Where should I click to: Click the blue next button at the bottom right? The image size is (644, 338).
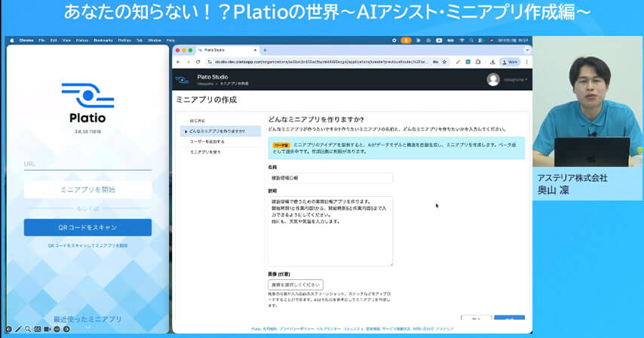(509, 318)
